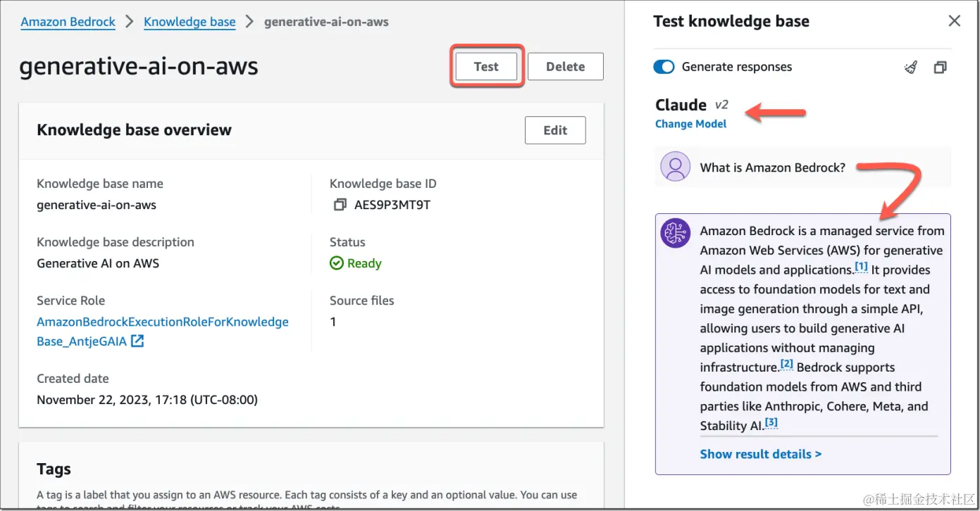Edit the Knowledge base overview
The image size is (980, 511).
tap(555, 130)
